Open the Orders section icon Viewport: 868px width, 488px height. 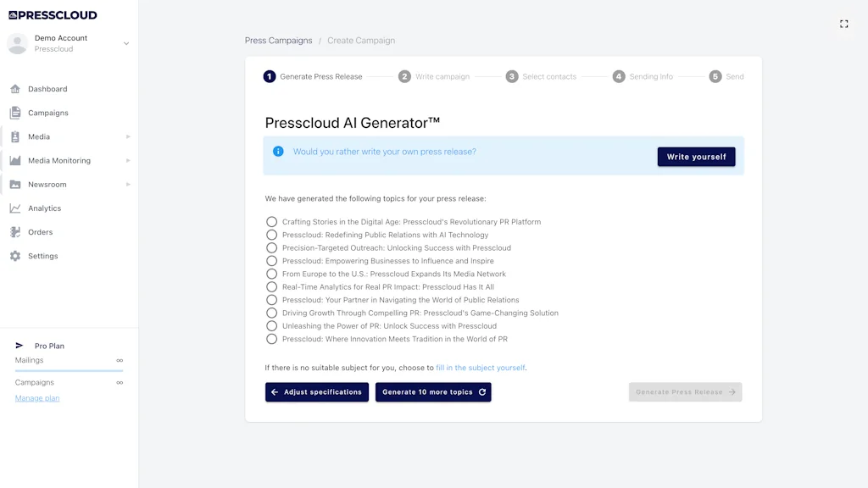(15, 231)
